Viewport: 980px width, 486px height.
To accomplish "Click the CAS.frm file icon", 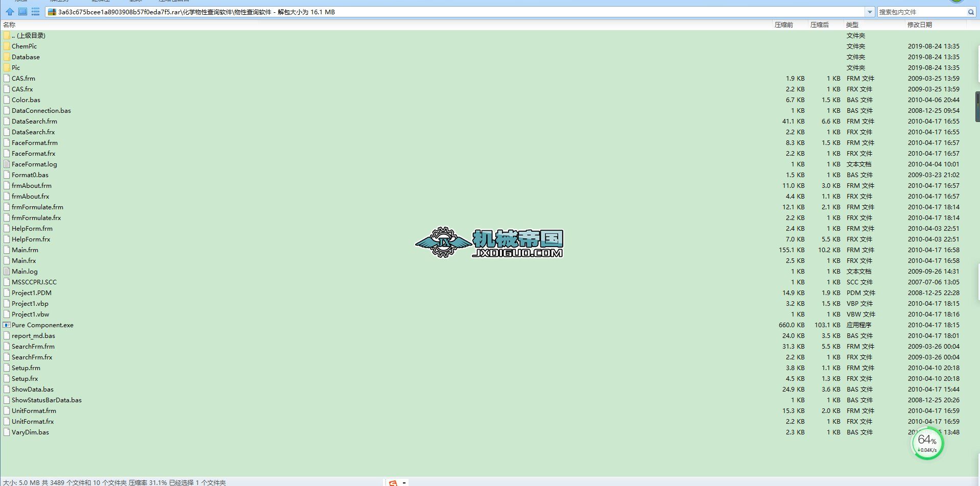I will (7, 78).
